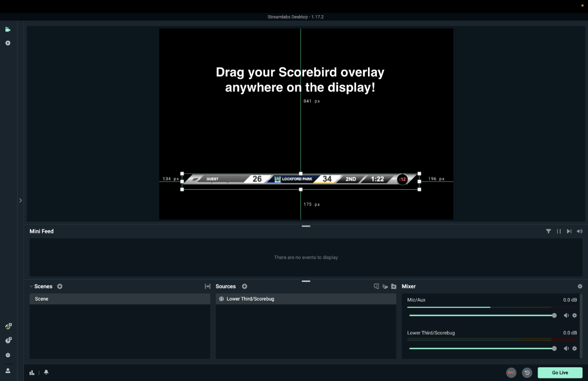Collapse the Scenes panel chevron
This screenshot has width=588, height=381.
tap(31, 286)
